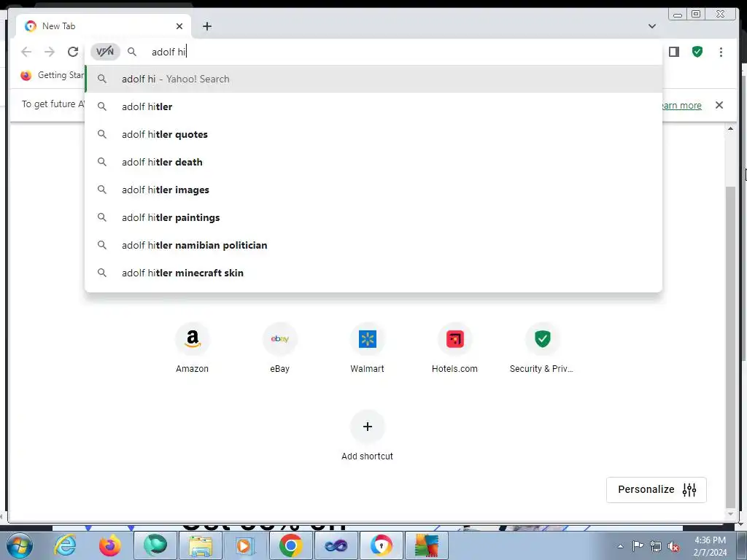The height and width of the screenshot is (560, 747).
Task: Toggle the side panel icon
Action: point(673,52)
